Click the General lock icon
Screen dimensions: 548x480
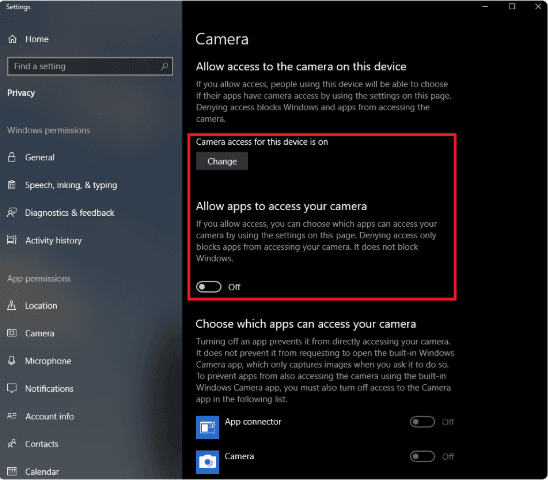click(12, 157)
